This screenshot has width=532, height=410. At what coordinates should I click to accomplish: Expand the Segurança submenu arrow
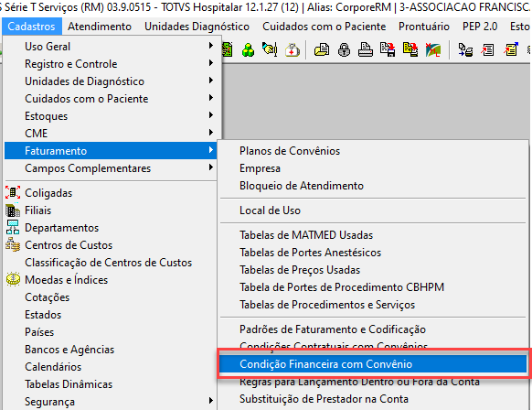coord(211,401)
